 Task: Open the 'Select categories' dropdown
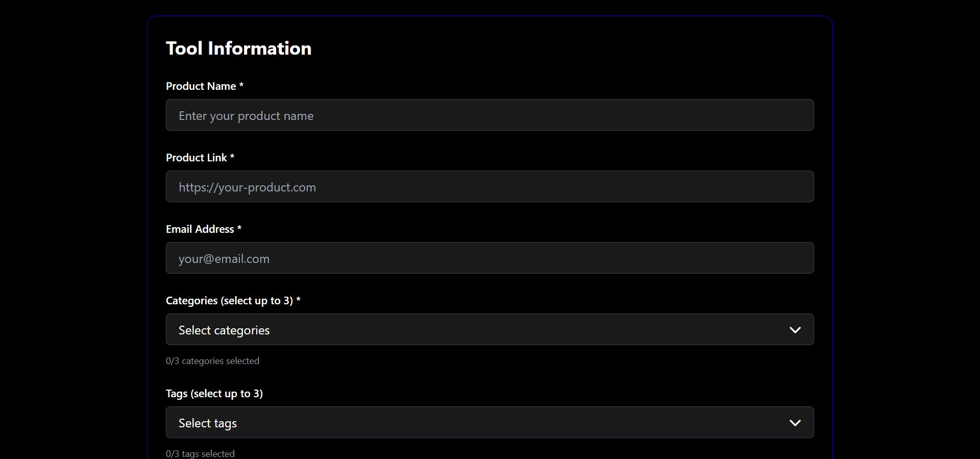[x=459, y=330]
